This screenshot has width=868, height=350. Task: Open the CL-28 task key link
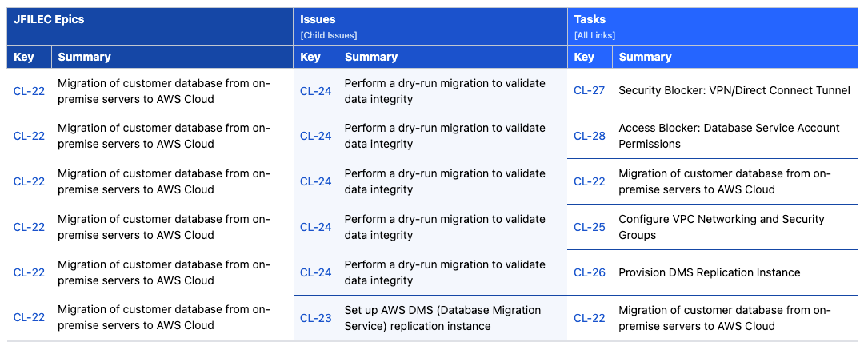[589, 136]
